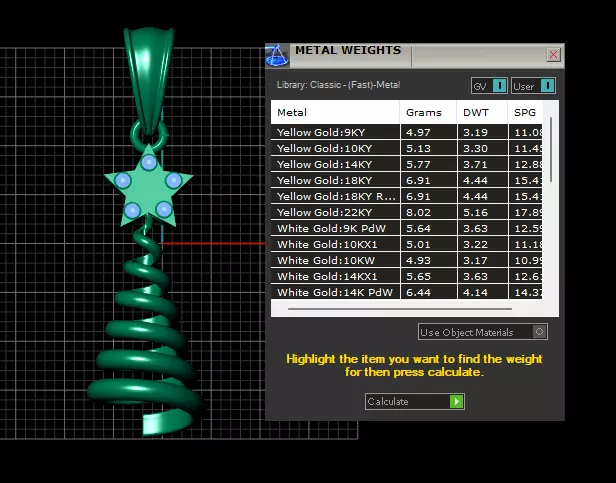
Task: Select the Yellow Gold:18KY R... row
Action: (x=407, y=197)
